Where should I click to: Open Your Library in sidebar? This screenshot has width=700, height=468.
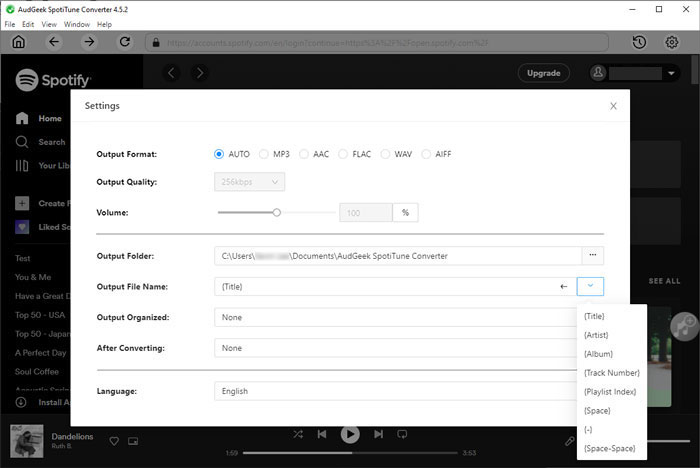[x=43, y=166]
